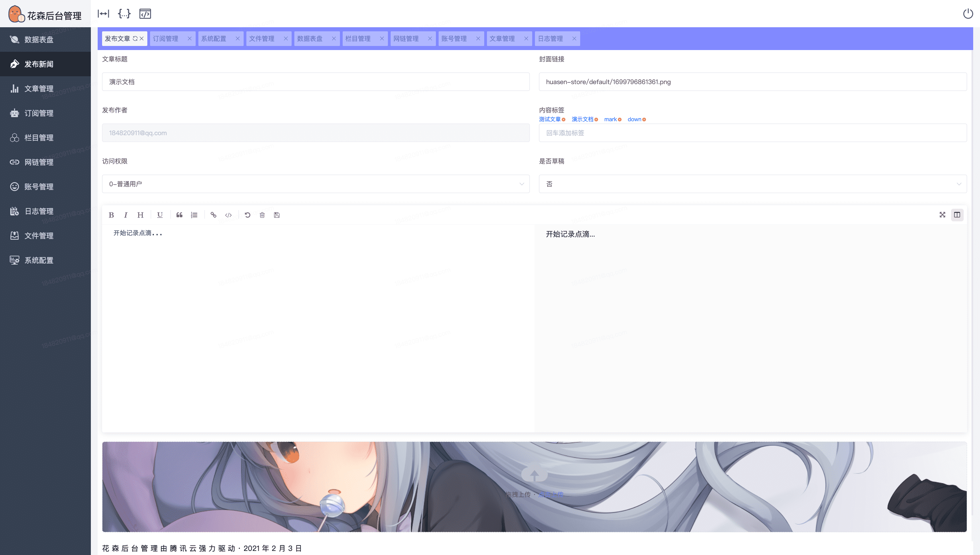Image resolution: width=980 pixels, height=555 pixels.
Task: Click the power logout icon
Action: (968, 14)
